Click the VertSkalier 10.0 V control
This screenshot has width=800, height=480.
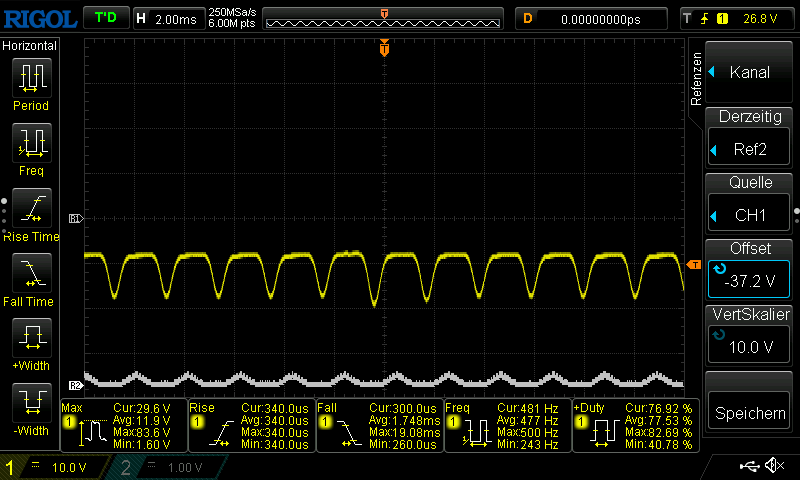point(750,334)
